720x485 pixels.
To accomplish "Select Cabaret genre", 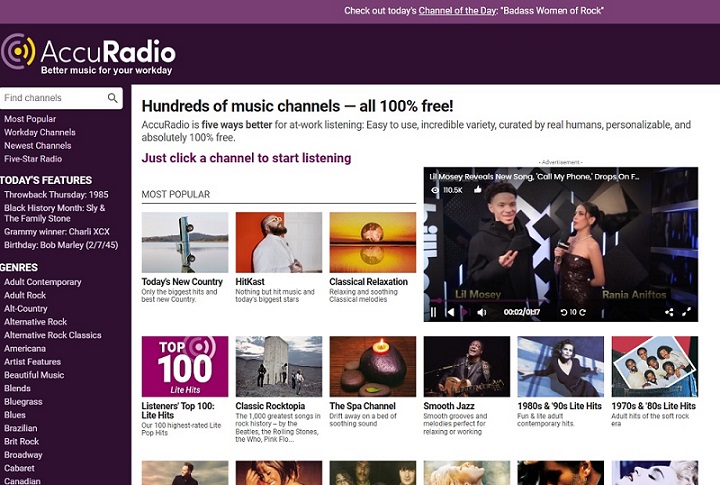I will (x=19, y=468).
